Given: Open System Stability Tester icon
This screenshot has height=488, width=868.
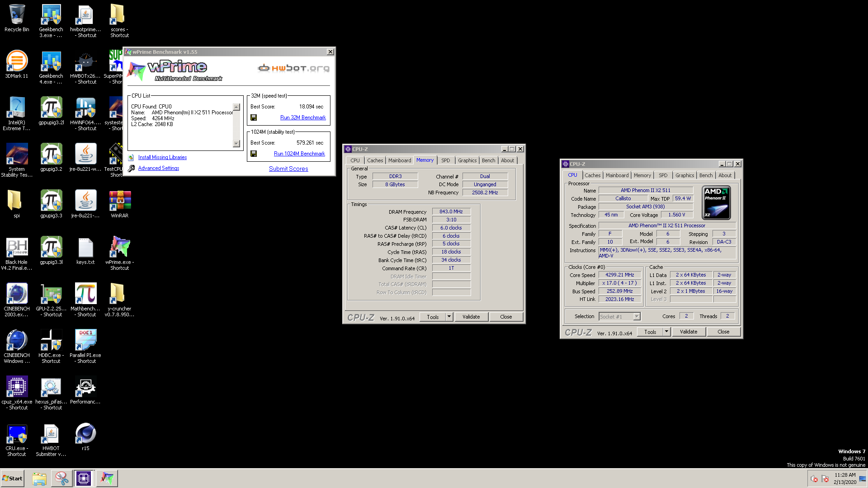Looking at the screenshot, I should pos(17,160).
